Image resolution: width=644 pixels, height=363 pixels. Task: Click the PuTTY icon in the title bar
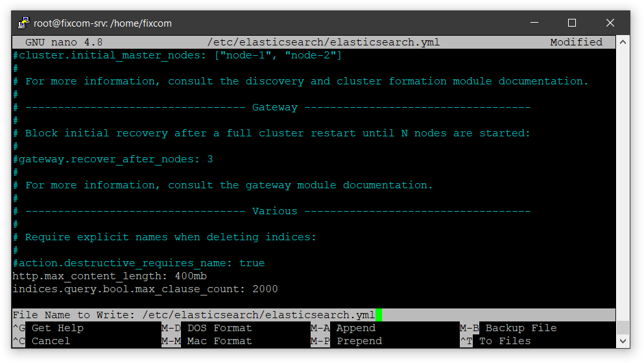[24, 23]
